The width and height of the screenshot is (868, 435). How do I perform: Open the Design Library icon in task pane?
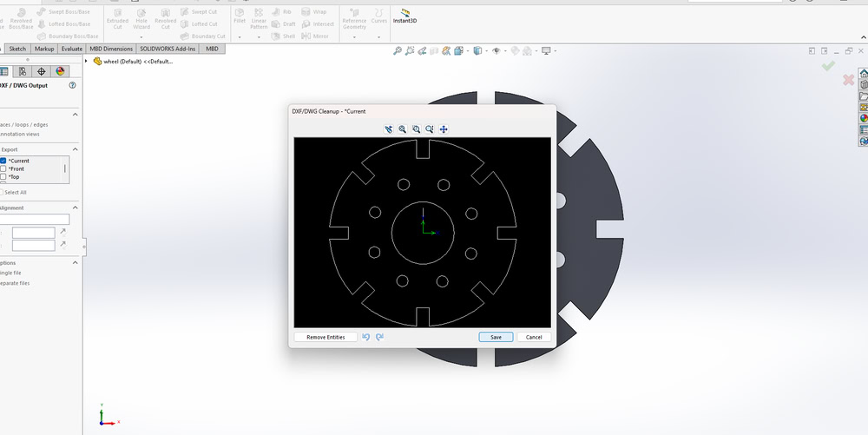click(864, 85)
